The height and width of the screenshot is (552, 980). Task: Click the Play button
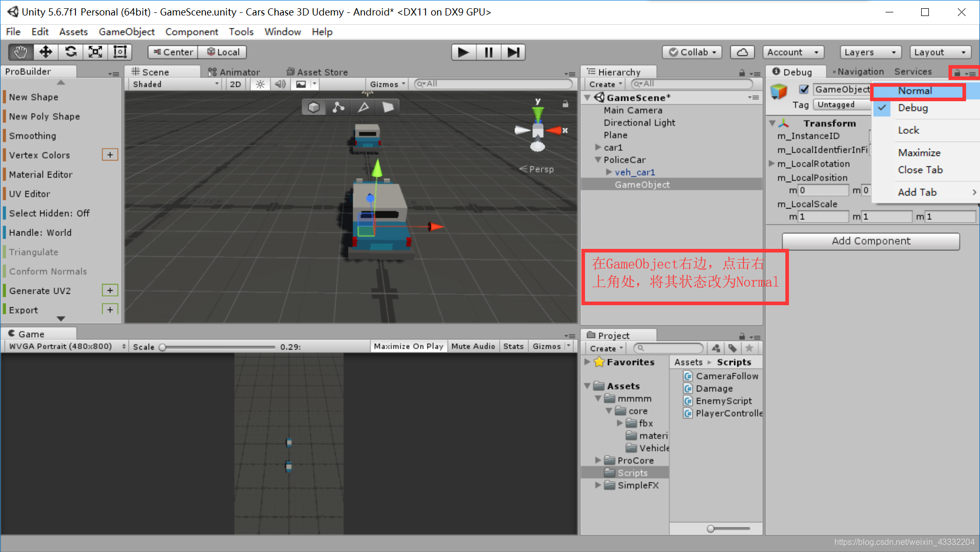[x=464, y=52]
